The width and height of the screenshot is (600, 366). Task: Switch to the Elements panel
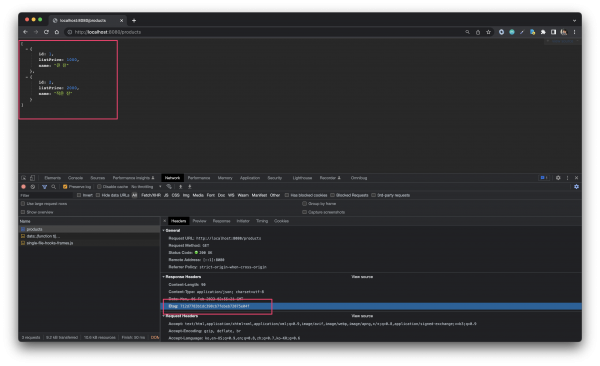point(52,178)
